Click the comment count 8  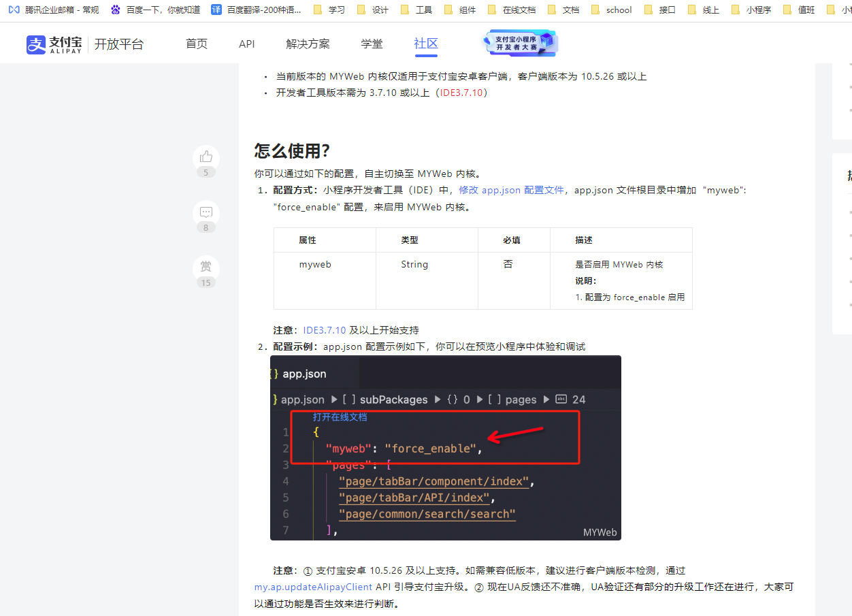(x=206, y=227)
